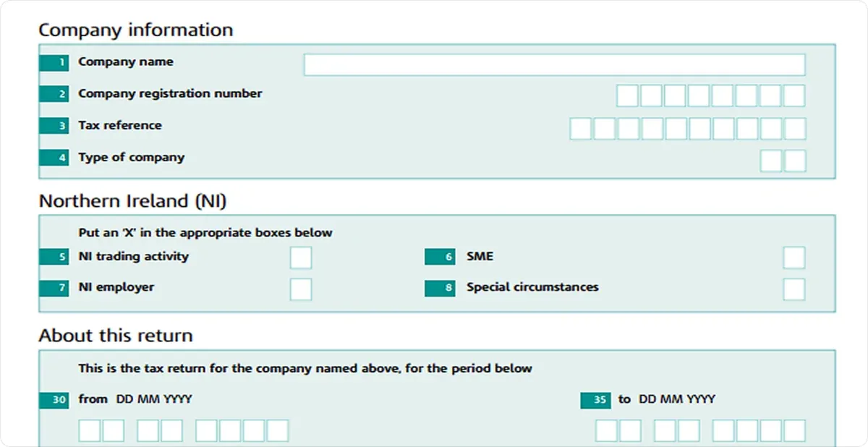Screen dimensions: 868x447
Task: Click first Company registration number digit box
Action: (627, 95)
